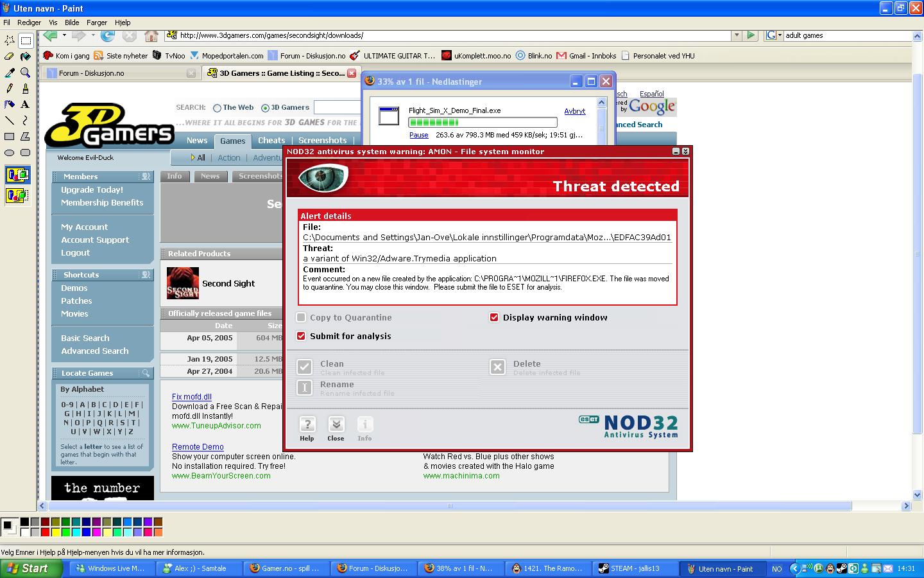Uncheck Display warning window
Image resolution: width=924 pixels, height=578 pixels.
(x=494, y=317)
